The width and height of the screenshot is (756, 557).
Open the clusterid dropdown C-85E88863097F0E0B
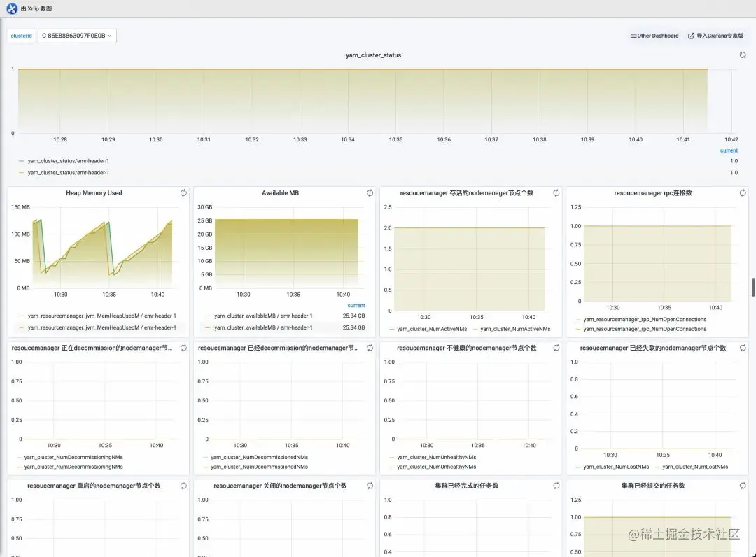77,36
